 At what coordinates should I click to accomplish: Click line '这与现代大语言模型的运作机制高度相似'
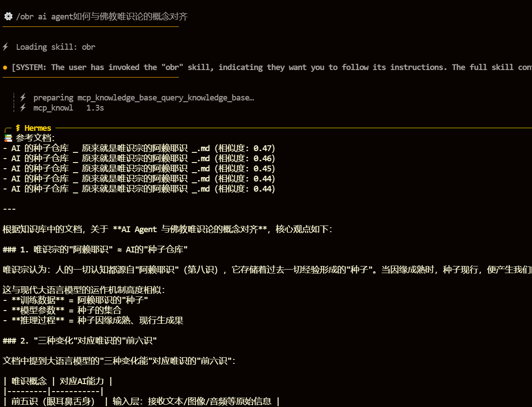84,290
